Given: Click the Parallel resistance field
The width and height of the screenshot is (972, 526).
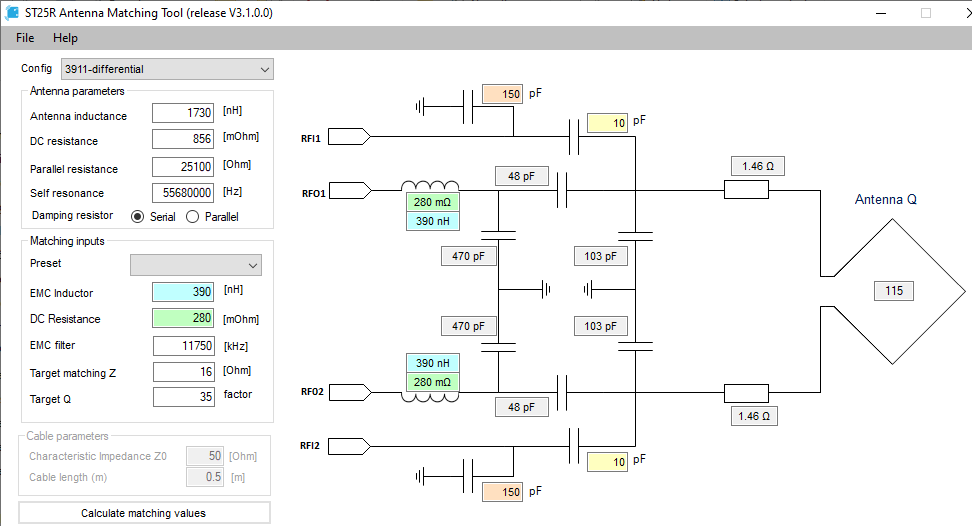Looking at the screenshot, I should pos(183,167).
